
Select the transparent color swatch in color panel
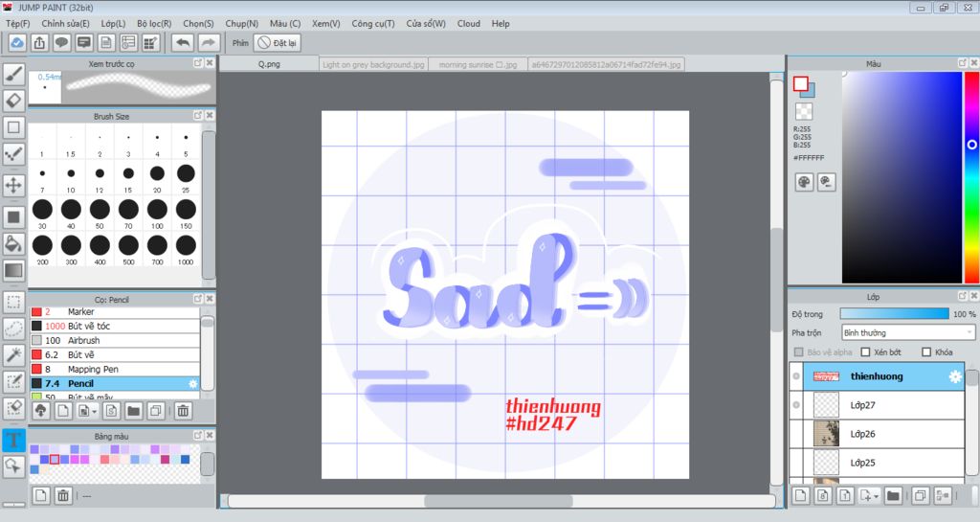[804, 111]
